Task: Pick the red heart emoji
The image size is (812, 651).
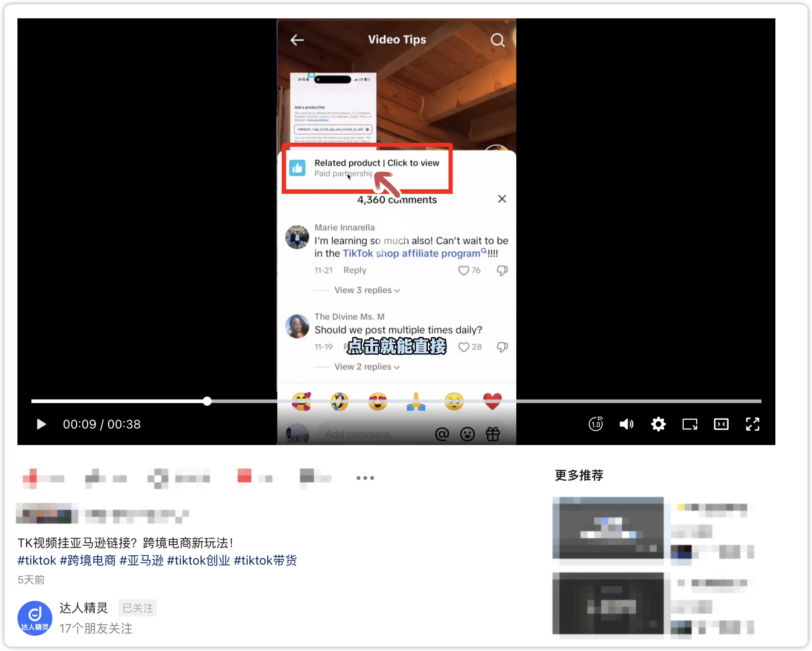Action: pyautogui.click(x=492, y=401)
